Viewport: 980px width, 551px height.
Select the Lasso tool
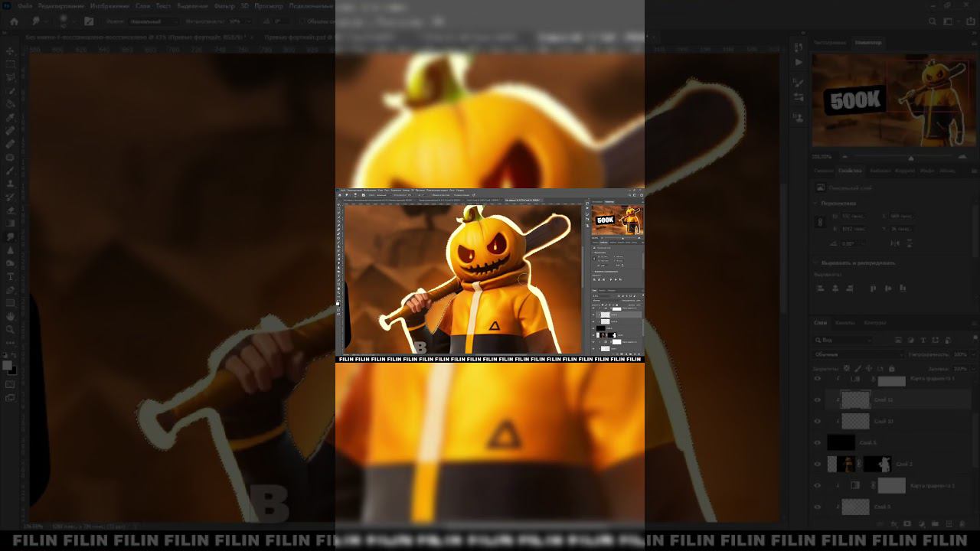point(10,78)
